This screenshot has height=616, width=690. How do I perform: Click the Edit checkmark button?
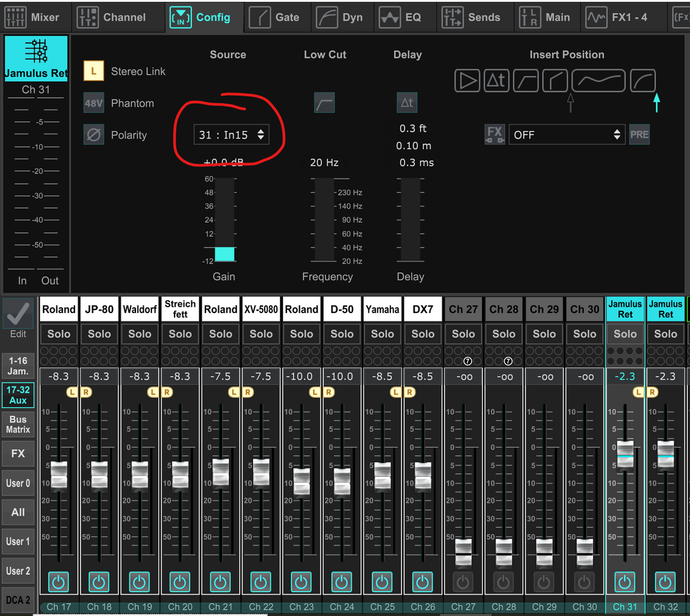click(x=18, y=313)
